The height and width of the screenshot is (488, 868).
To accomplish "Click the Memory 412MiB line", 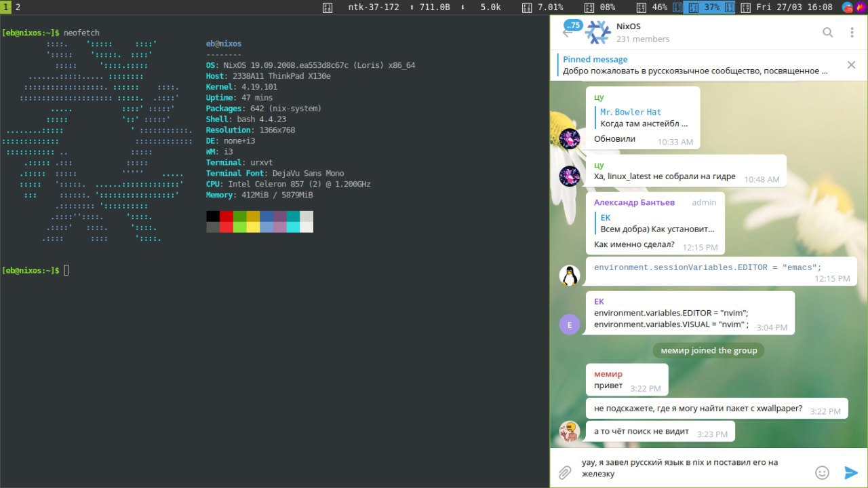I will point(260,195).
